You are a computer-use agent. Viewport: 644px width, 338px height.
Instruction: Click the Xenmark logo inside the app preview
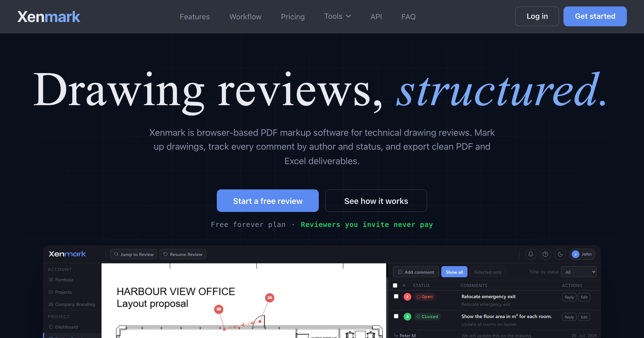[x=67, y=254]
